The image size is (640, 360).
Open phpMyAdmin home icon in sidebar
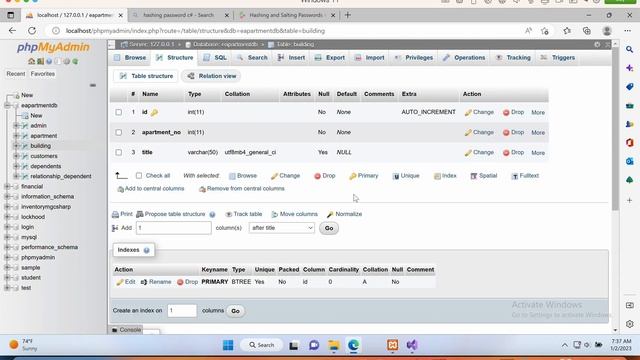[31, 61]
